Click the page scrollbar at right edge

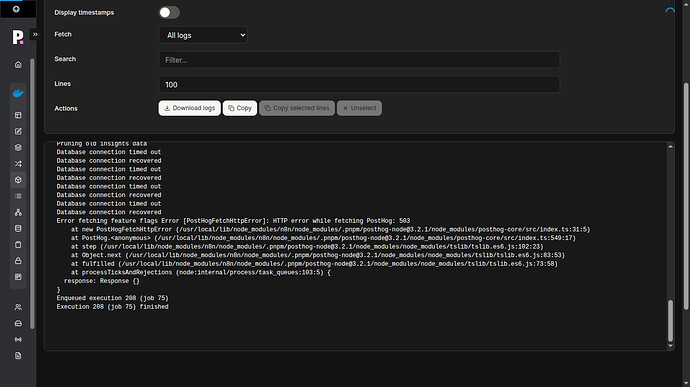click(x=686, y=196)
